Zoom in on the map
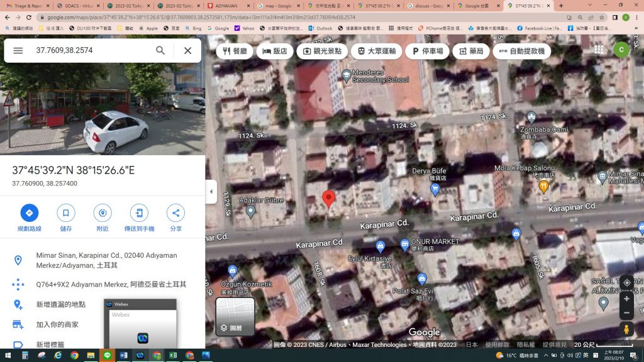 (626, 299)
